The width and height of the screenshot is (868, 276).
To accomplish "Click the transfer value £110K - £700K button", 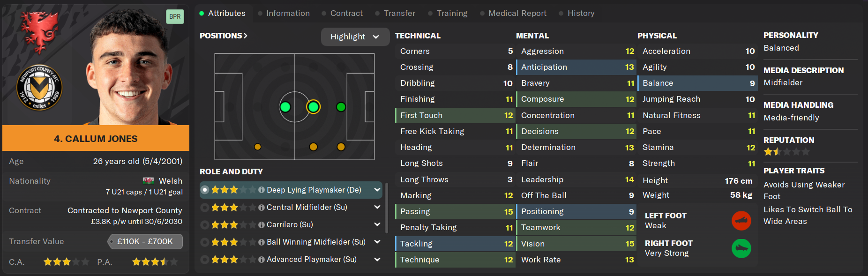I will coord(145,241).
